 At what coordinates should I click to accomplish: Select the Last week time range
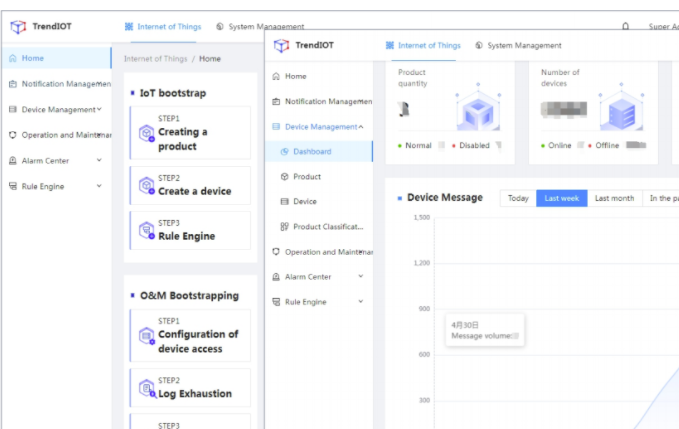click(x=561, y=198)
